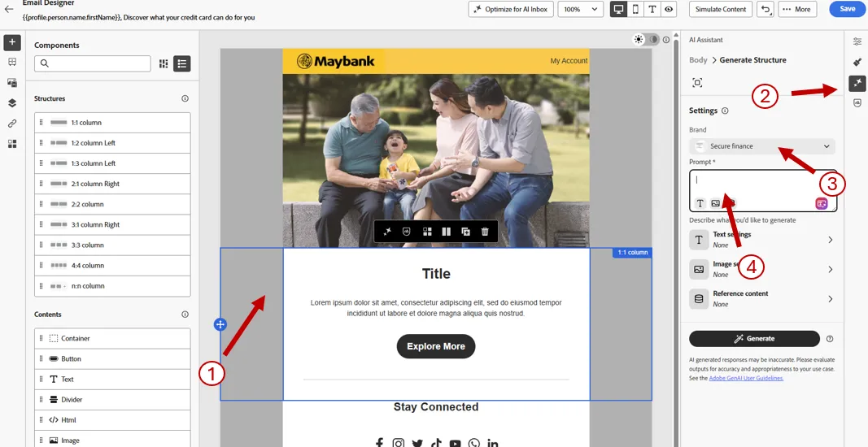The height and width of the screenshot is (447, 868).
Task: Open the Add components plus icon in left rail
Action: [12, 42]
